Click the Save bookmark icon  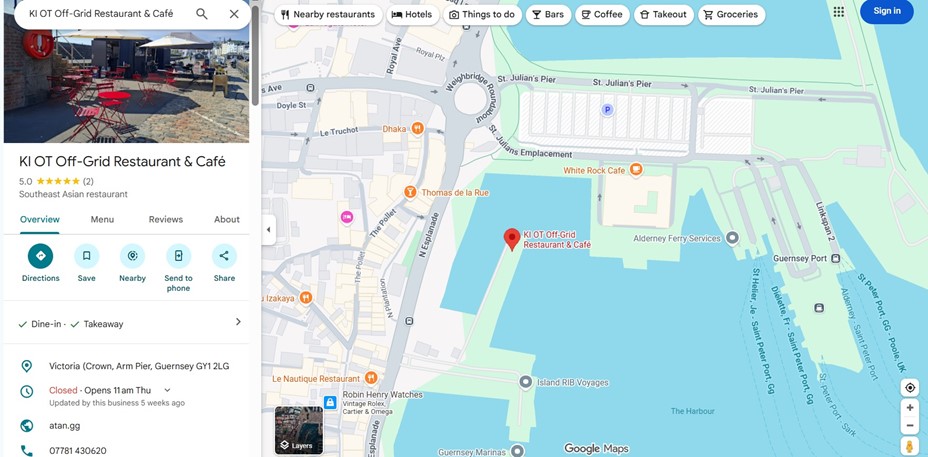tap(86, 256)
